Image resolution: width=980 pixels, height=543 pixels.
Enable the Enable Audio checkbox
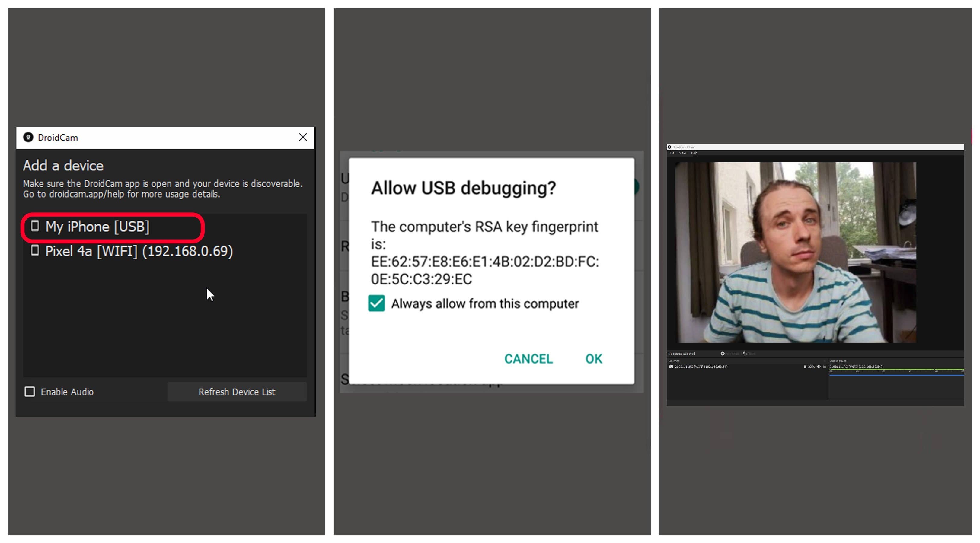pos(30,392)
